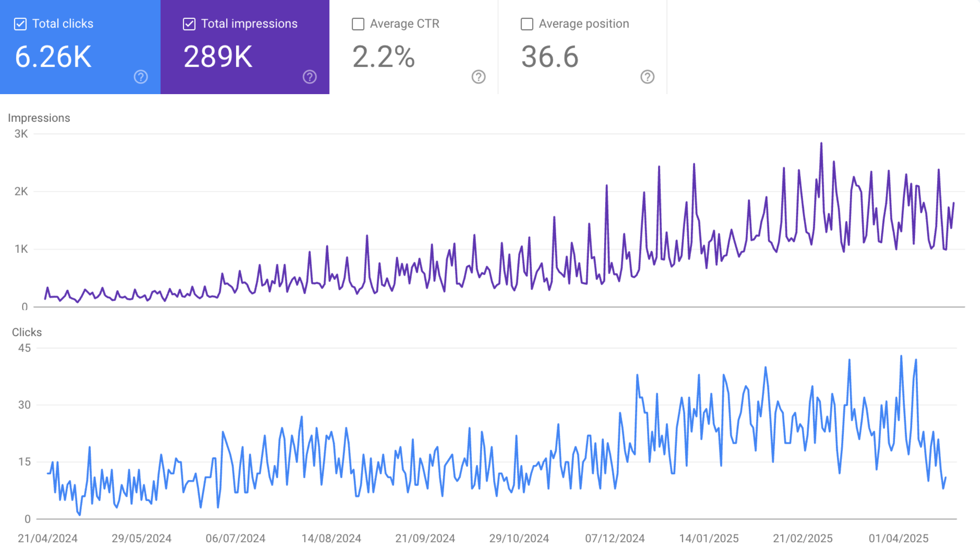
Task: Click the highest impressions peak near 3K
Action: pyautogui.click(x=821, y=143)
